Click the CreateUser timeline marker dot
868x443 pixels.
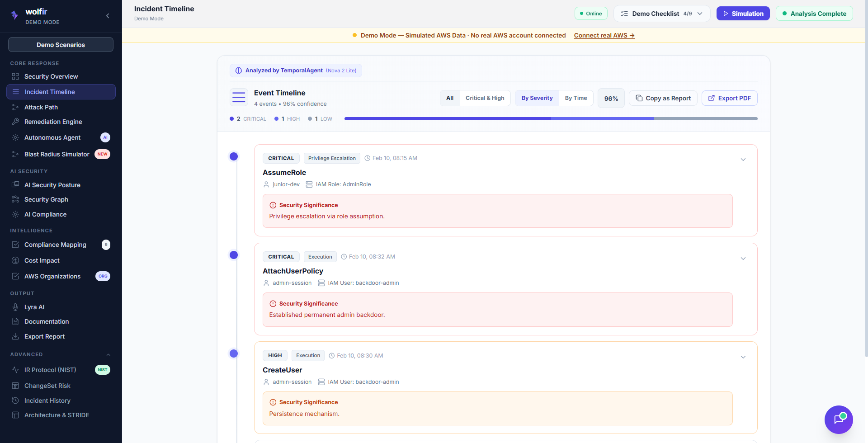tap(234, 353)
